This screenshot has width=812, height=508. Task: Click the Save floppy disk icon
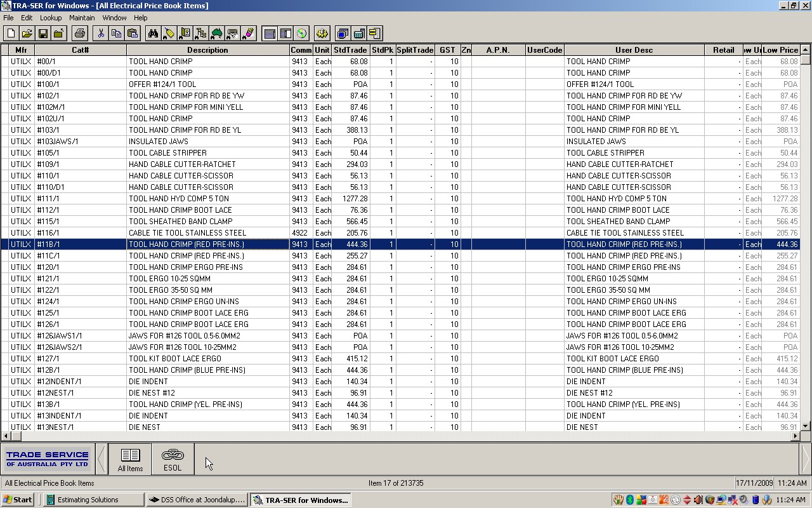tap(43, 34)
